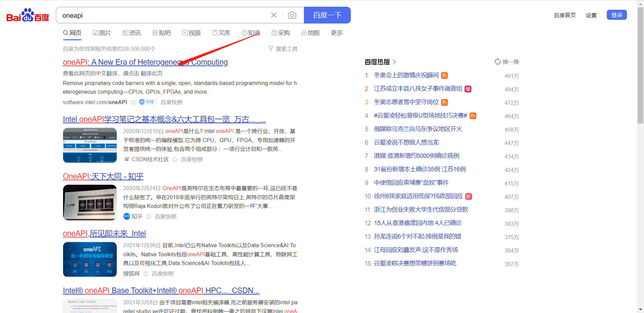Switch to the 视频 search tab
This screenshot has width=644, height=313.
191,33
